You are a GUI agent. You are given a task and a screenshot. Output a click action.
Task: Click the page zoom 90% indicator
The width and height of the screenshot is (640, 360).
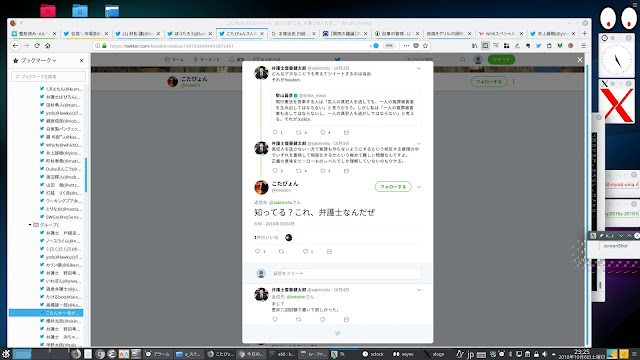[389, 46]
